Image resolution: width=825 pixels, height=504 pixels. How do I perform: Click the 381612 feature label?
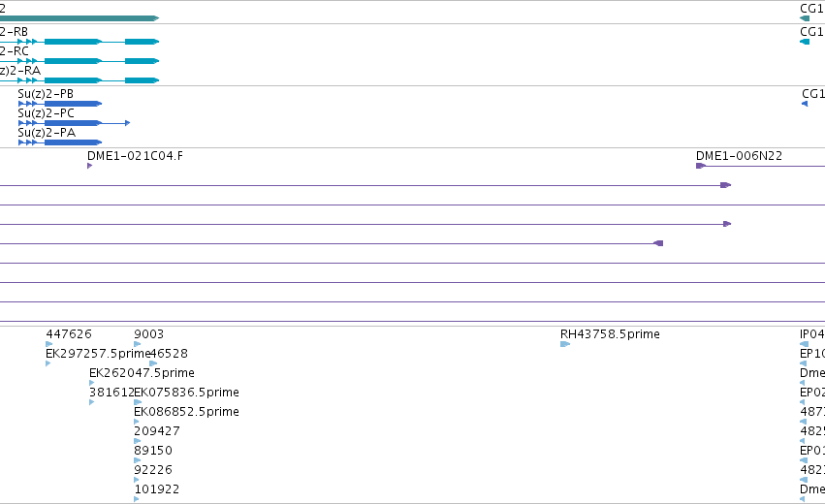click(x=111, y=393)
